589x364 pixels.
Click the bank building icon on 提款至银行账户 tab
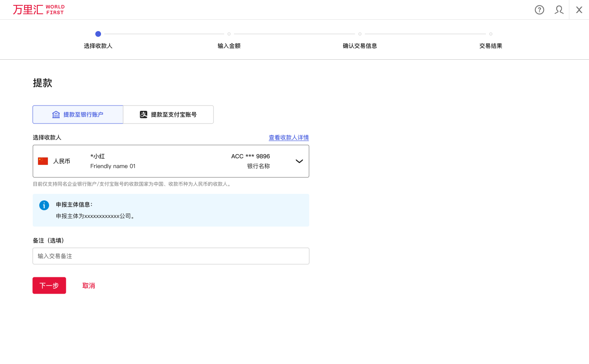(56, 115)
